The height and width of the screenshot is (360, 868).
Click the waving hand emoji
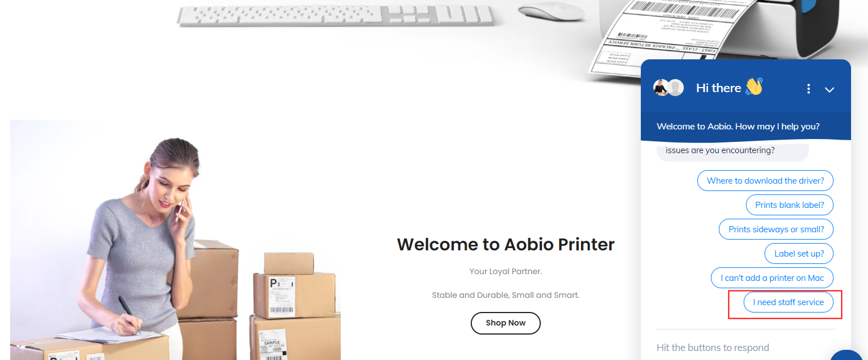754,87
